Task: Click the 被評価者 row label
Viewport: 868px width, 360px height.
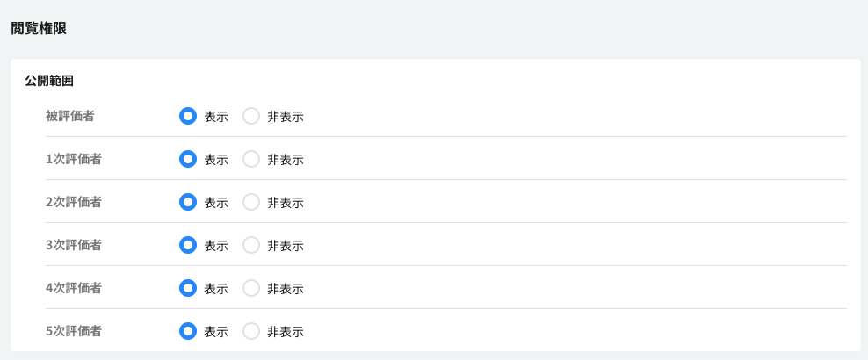Action: 70,115
